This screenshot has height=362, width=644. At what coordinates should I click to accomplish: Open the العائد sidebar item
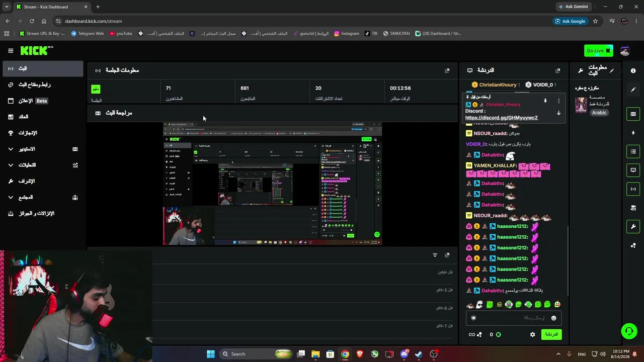(x=43, y=117)
